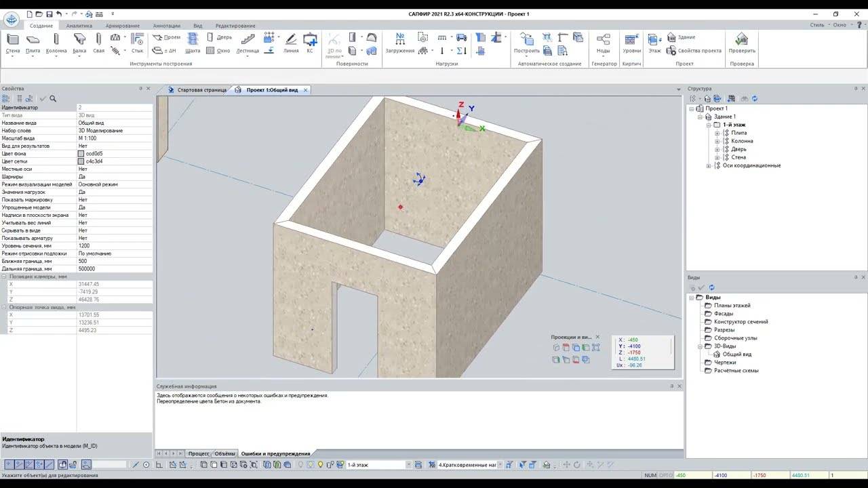Open the Стиль menu

click(x=820, y=25)
